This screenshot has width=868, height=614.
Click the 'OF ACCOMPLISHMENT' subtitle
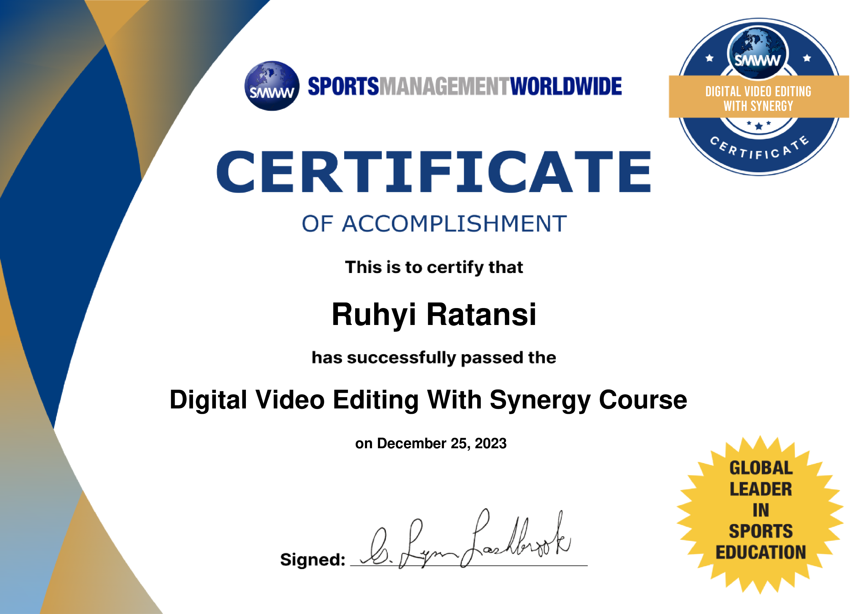pos(434,223)
